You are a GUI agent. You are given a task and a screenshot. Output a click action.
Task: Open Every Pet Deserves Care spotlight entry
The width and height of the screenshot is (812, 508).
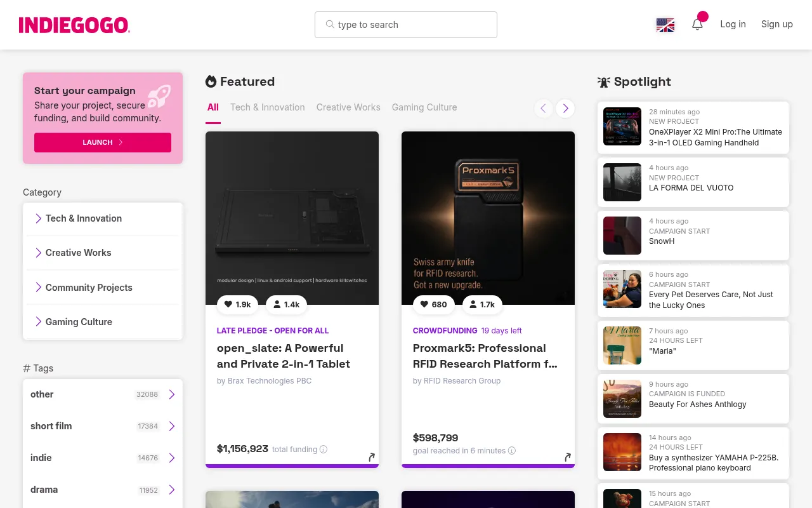pyautogui.click(x=693, y=290)
